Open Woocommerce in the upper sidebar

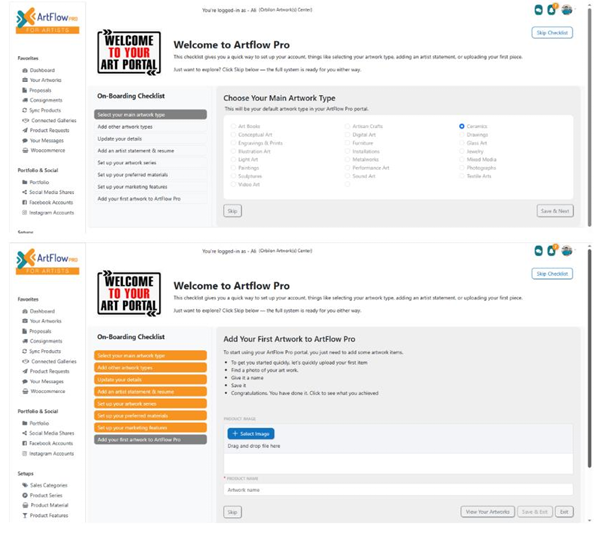point(47,151)
